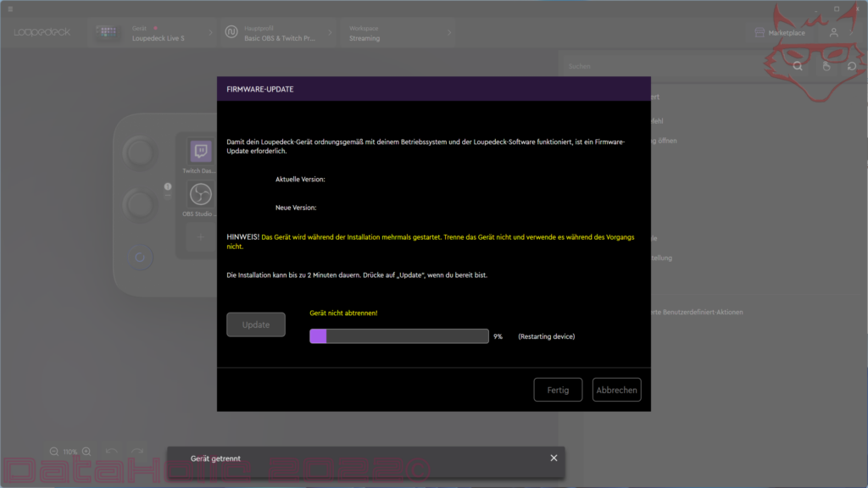868x488 pixels.
Task: Zoom out with the minus magnifier icon
Action: coord(53,452)
